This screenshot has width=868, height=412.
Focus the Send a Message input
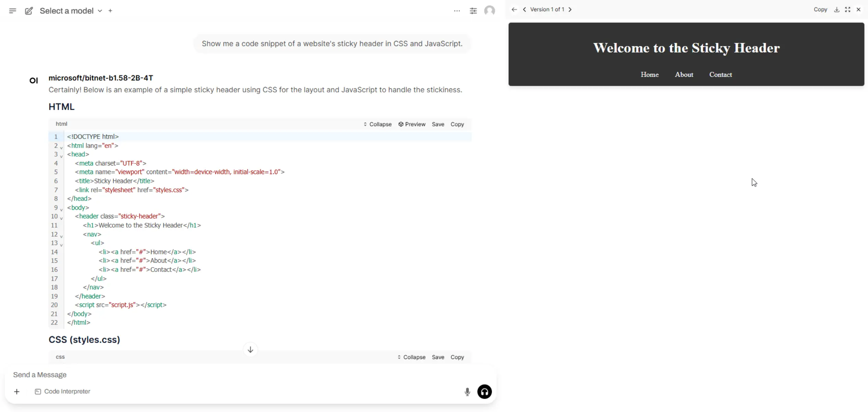[x=251, y=375]
